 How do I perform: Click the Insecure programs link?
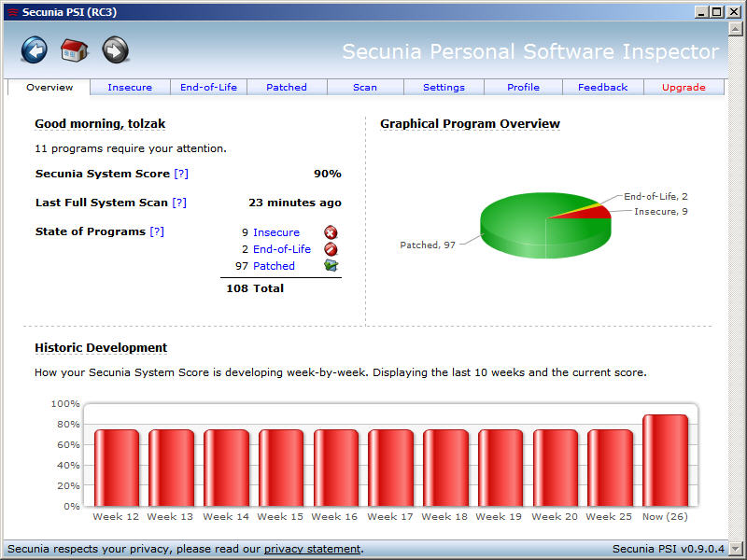coord(276,232)
